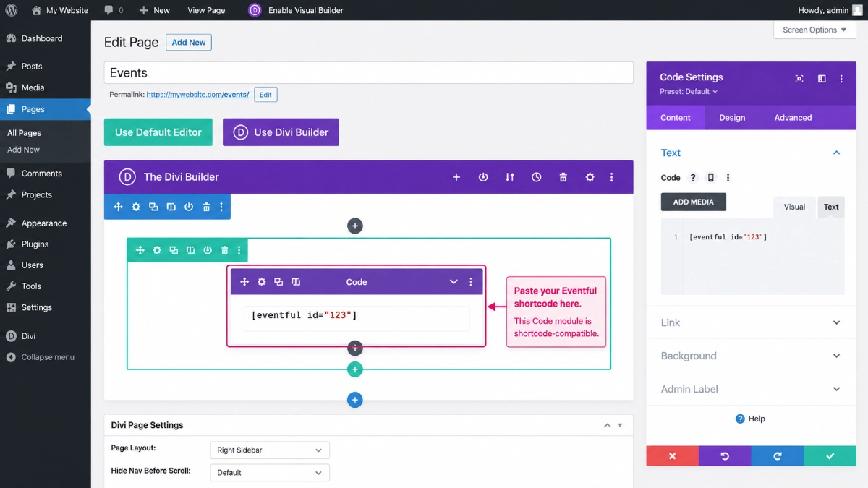Add new row with green plus
The width and height of the screenshot is (868, 488).
(354, 369)
